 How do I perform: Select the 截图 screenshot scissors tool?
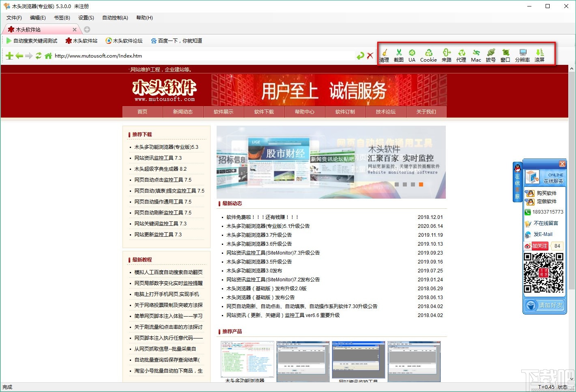pos(399,55)
